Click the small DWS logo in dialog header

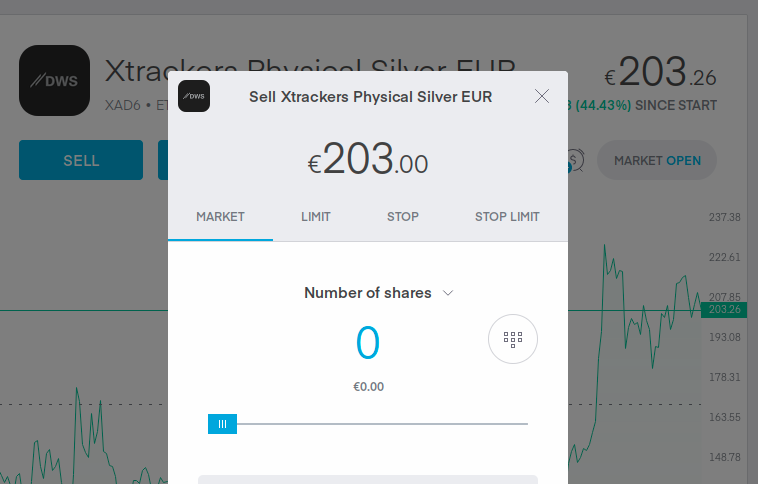click(x=194, y=96)
